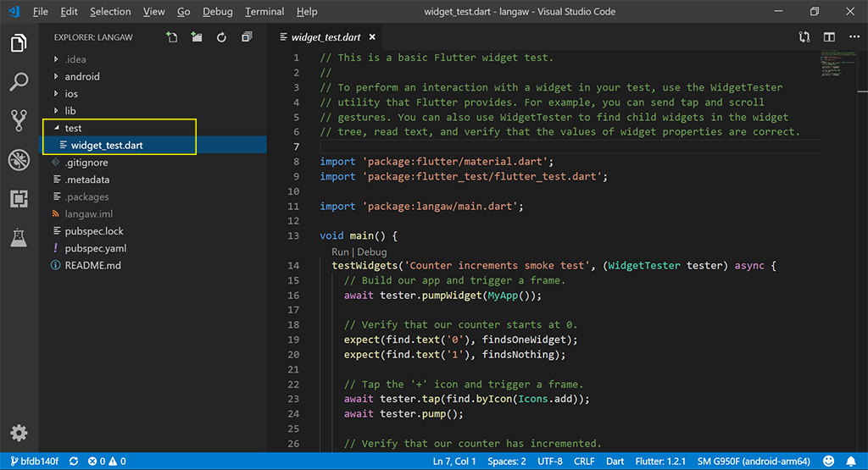Click the New File icon in Explorer
The width and height of the screenshot is (868, 470).
172,37
